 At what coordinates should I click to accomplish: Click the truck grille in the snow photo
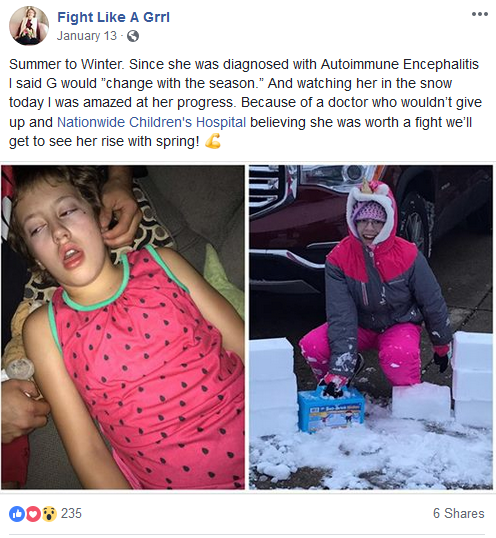pos(268,190)
